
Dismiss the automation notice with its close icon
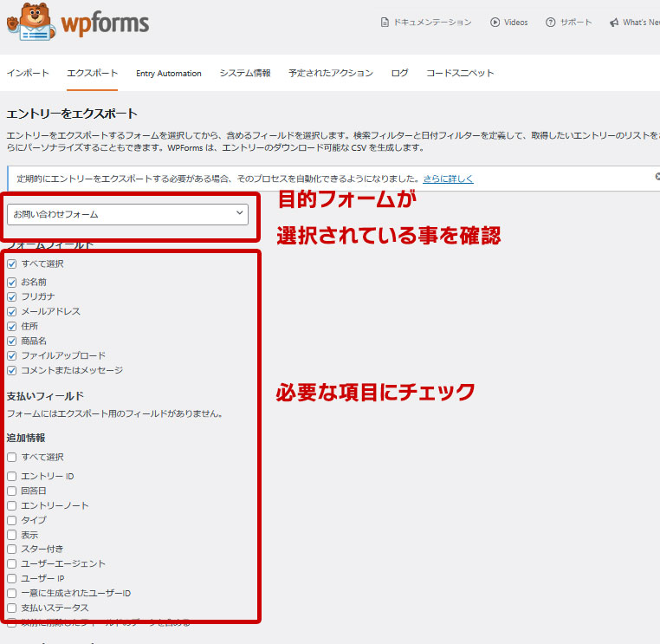point(657,177)
